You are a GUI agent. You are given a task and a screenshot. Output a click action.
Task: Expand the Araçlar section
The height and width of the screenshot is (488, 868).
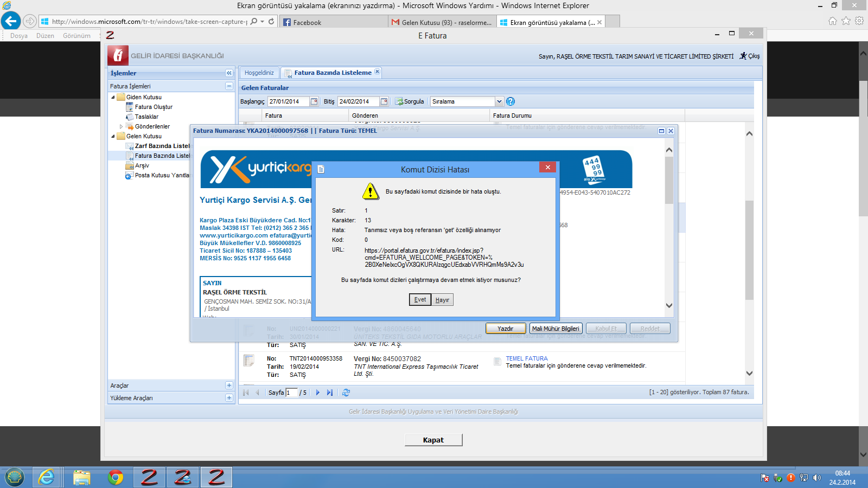click(229, 386)
